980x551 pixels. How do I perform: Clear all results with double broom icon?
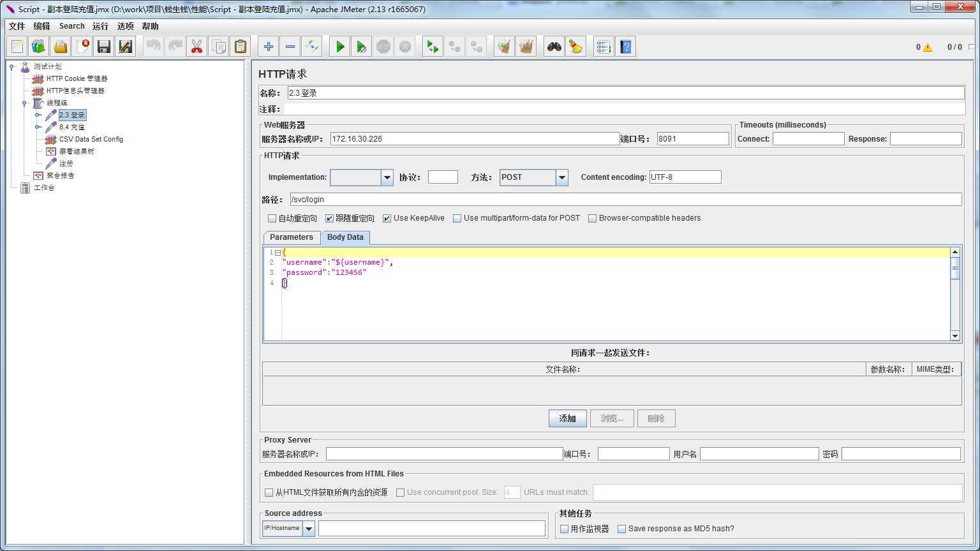click(526, 47)
